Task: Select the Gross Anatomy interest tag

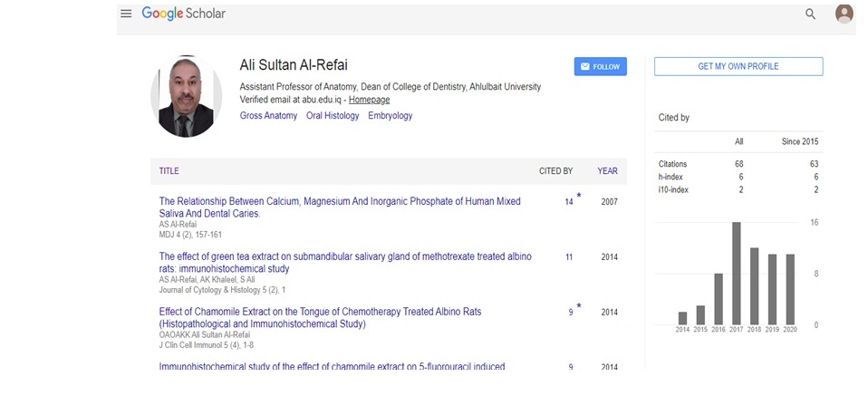Action: point(268,116)
